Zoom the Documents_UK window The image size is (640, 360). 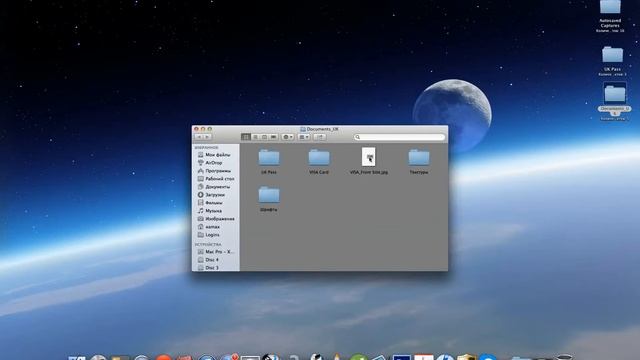click(x=210, y=129)
